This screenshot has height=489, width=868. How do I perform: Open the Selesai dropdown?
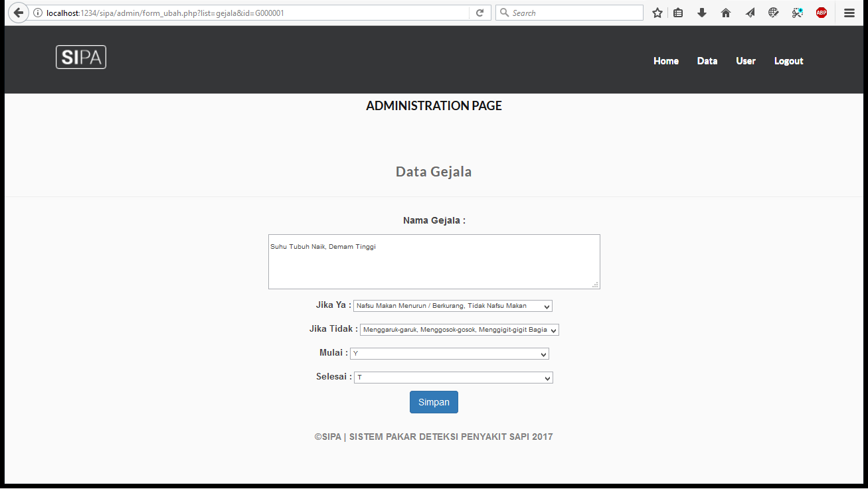(x=453, y=378)
